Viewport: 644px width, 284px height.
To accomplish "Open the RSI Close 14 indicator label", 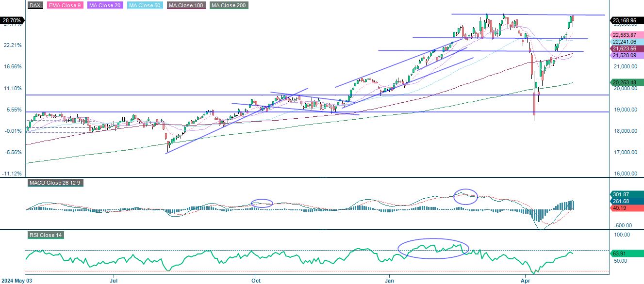I will click(46, 236).
